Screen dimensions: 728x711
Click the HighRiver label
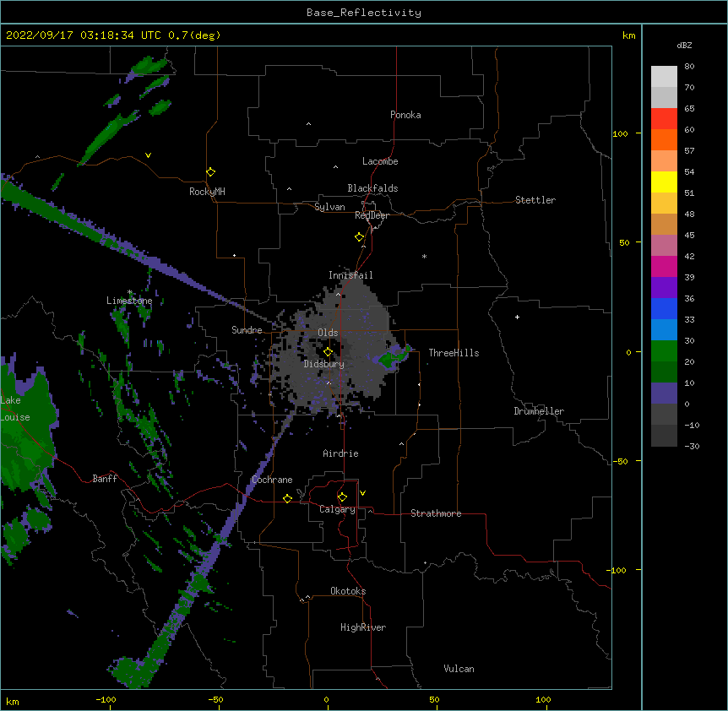click(363, 627)
